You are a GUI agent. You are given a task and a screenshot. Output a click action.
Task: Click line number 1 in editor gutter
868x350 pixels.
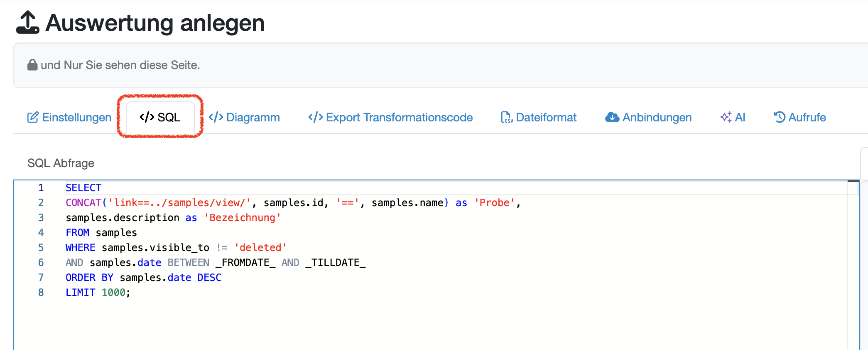tap(41, 188)
